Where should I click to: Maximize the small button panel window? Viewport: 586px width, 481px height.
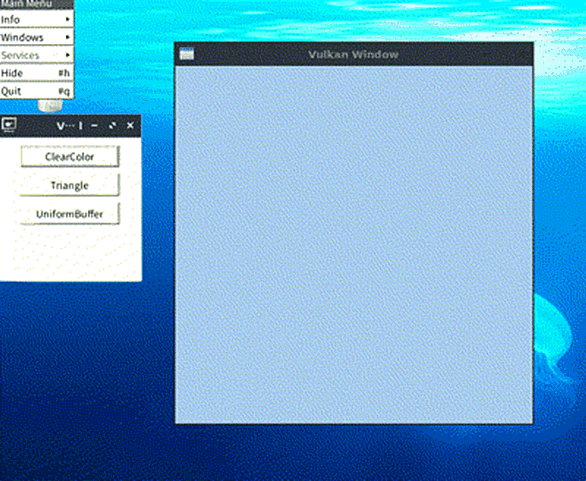pos(112,126)
